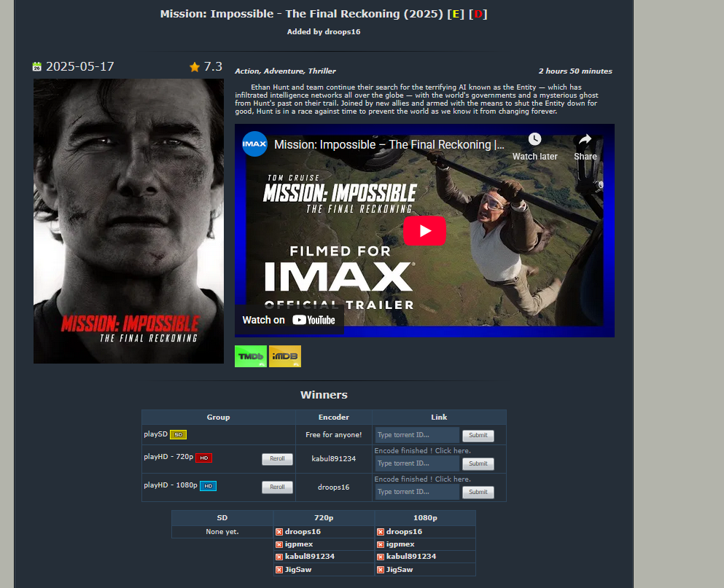Remove igpmex from the 1080p list
The image size is (724, 588).
[381, 544]
